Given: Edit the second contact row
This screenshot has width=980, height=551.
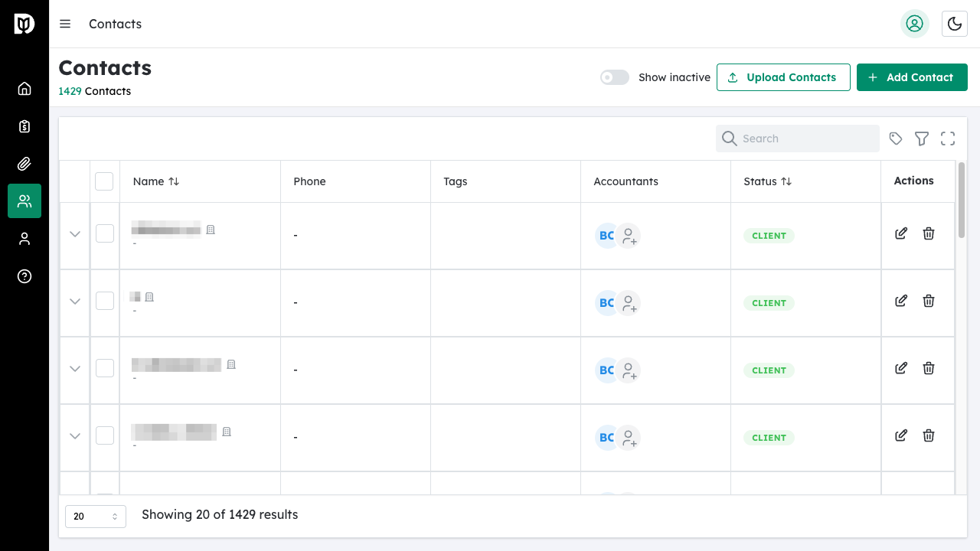Looking at the screenshot, I should [901, 302].
